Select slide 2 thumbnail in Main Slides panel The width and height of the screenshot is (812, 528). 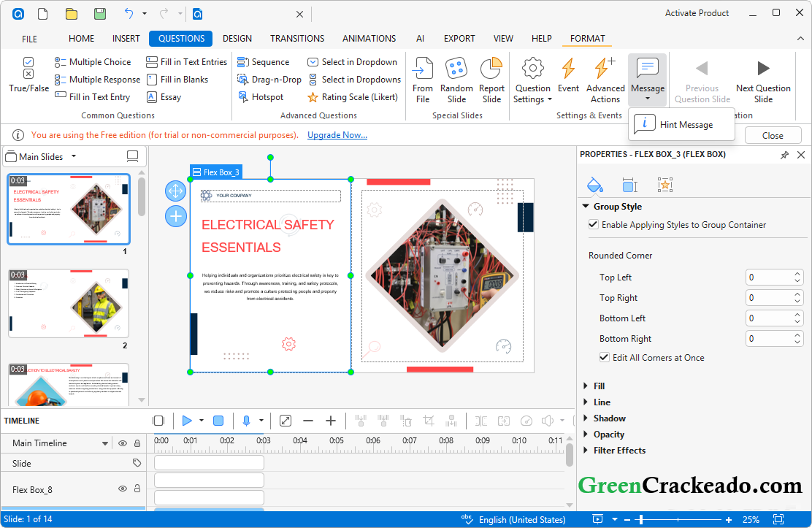(x=68, y=303)
